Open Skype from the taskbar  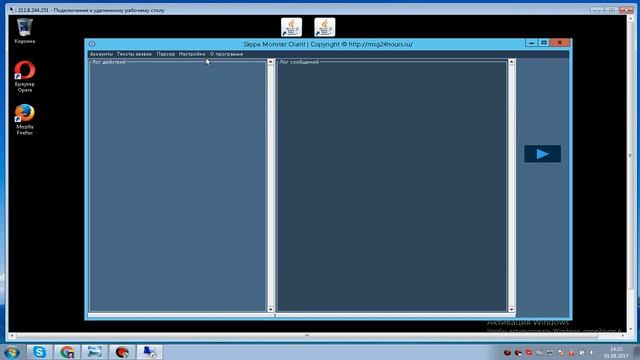[x=39, y=352]
